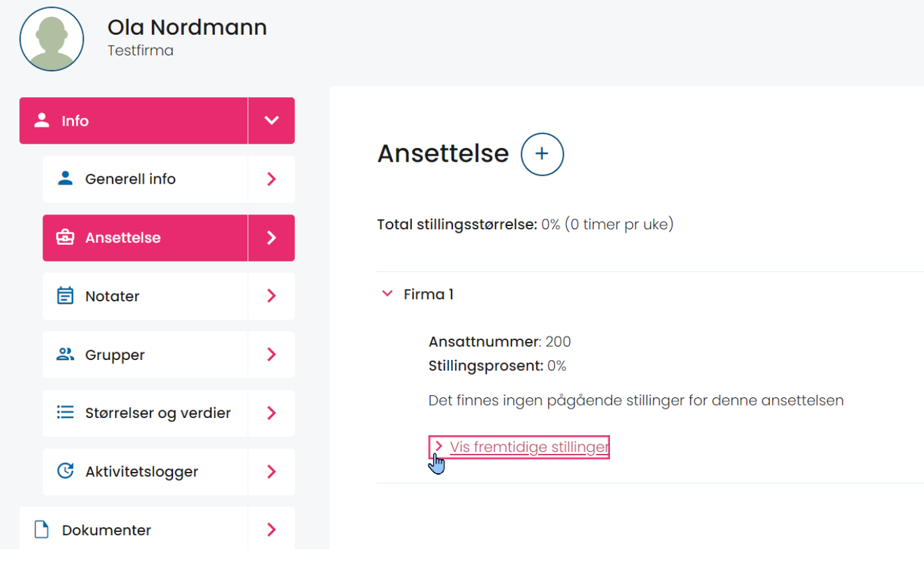Click the document icon for Dokumenter
Viewport: 924px width, 566px height.
pos(42,529)
